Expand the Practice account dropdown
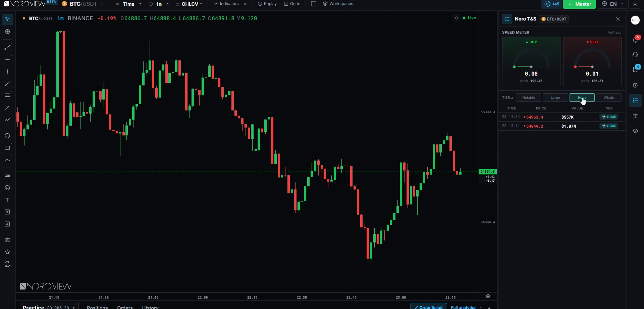 point(49,306)
